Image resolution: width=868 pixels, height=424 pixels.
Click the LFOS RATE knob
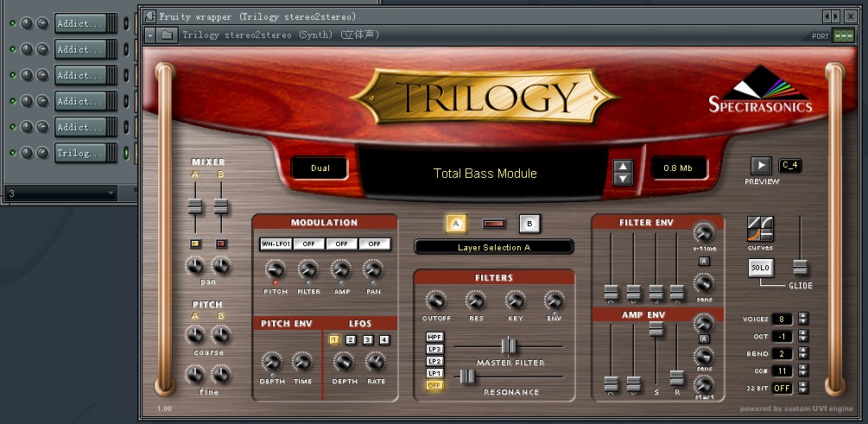[376, 362]
